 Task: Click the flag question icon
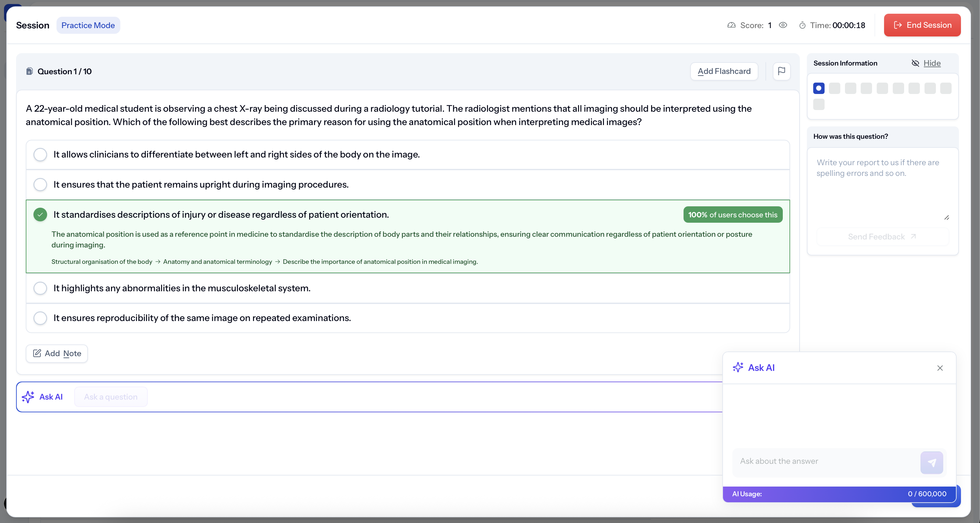pyautogui.click(x=781, y=71)
